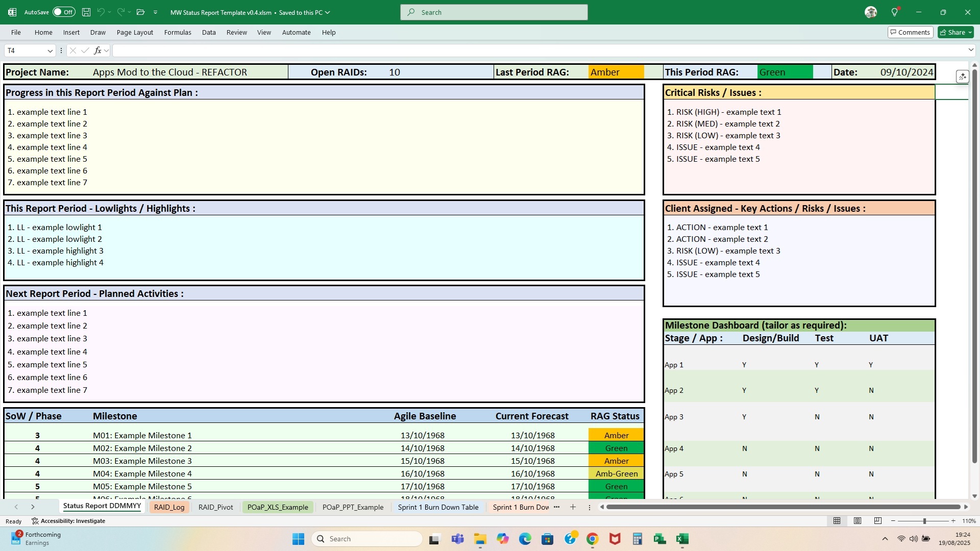This screenshot has width=980, height=551.
Task: Click the Comments button
Action: click(910, 32)
